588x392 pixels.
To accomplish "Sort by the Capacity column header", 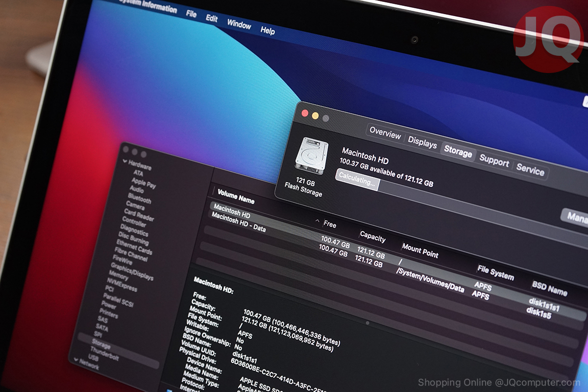I will tap(373, 236).
